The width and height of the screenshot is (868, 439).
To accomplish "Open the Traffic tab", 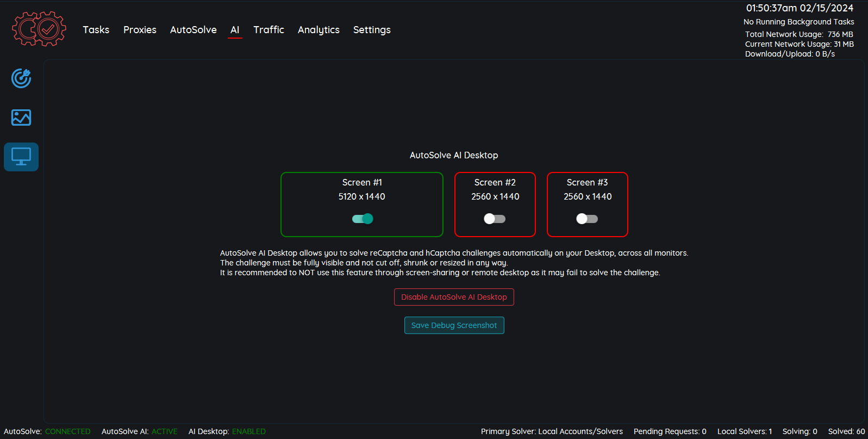I will [269, 30].
